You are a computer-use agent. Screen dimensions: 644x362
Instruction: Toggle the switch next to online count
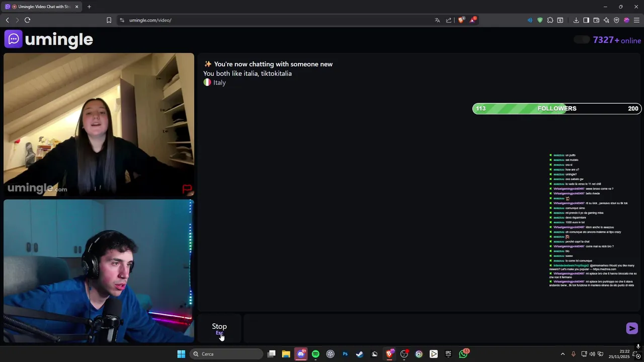[x=582, y=40]
